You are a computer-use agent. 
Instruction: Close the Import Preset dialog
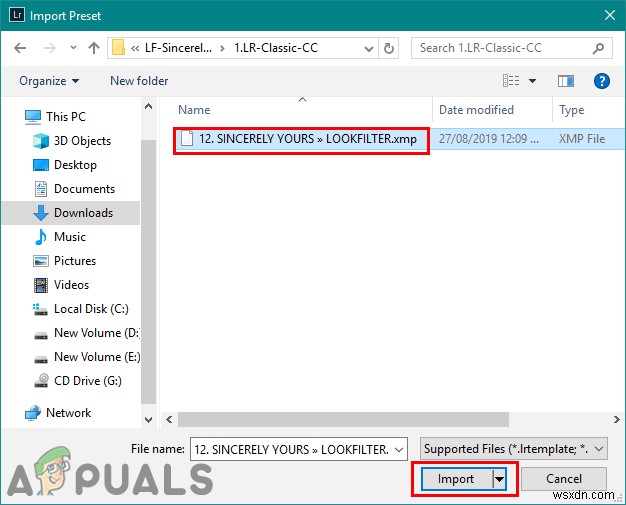coord(610,15)
